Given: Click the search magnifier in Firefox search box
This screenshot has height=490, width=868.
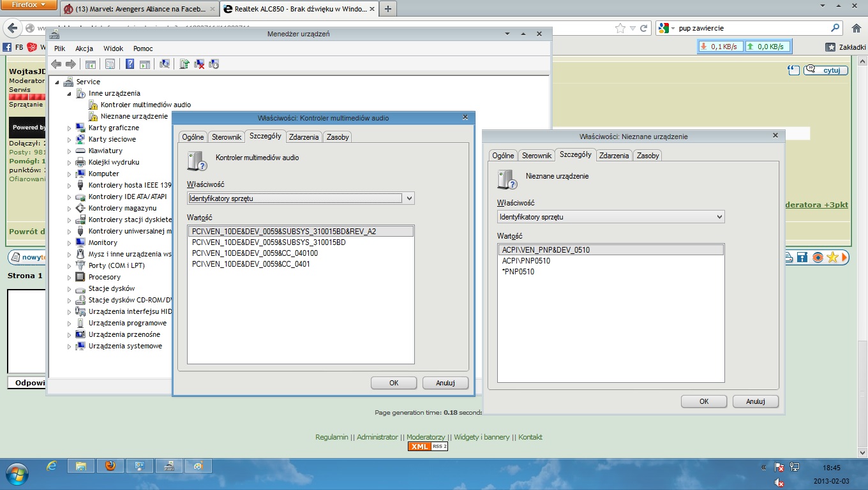Looking at the screenshot, I should click(x=835, y=28).
